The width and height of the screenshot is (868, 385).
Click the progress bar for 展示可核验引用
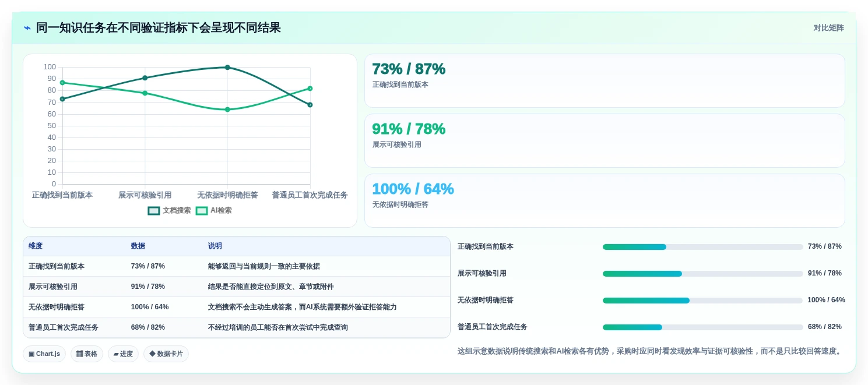point(702,274)
